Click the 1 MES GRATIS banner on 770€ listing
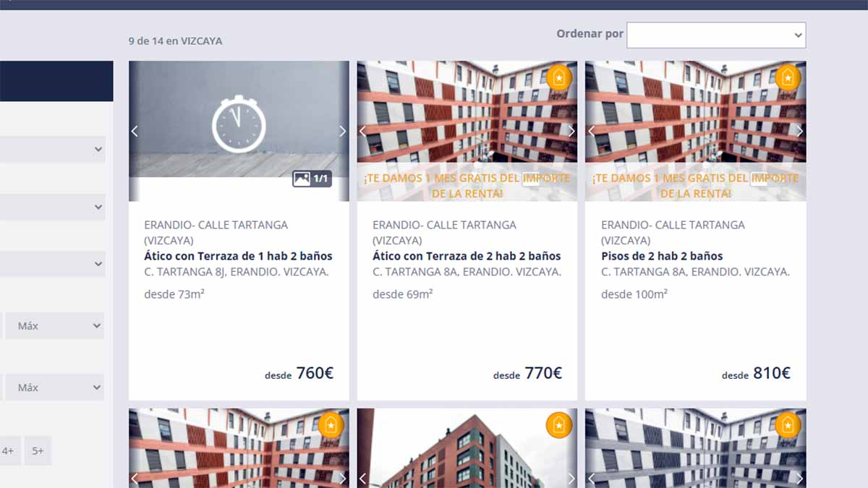Image resolution: width=868 pixels, height=488 pixels. pyautogui.click(x=467, y=185)
